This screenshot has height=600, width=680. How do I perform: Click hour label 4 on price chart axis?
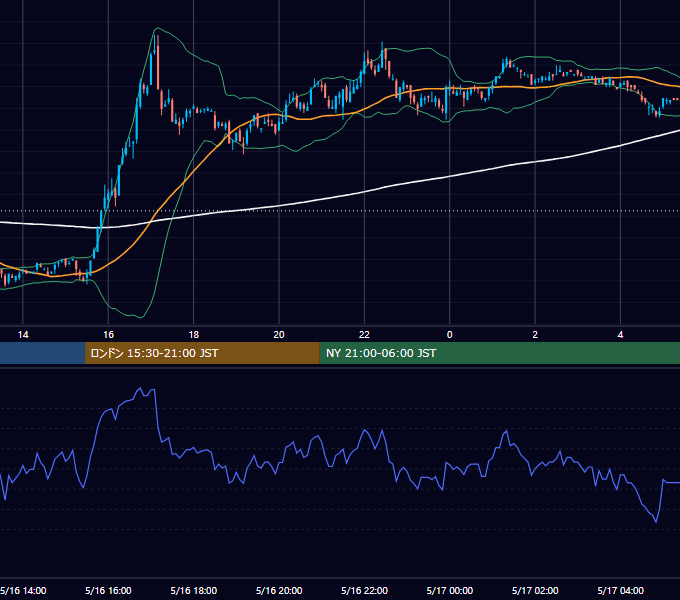(621, 335)
